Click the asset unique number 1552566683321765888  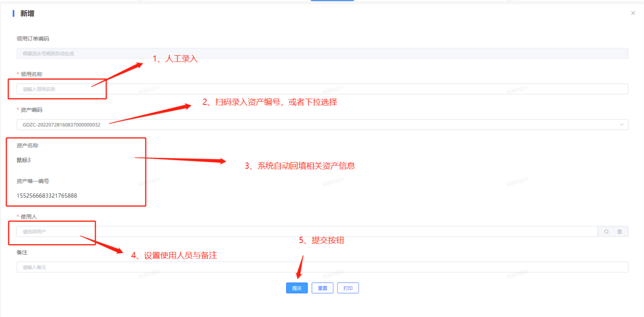[x=47, y=196]
